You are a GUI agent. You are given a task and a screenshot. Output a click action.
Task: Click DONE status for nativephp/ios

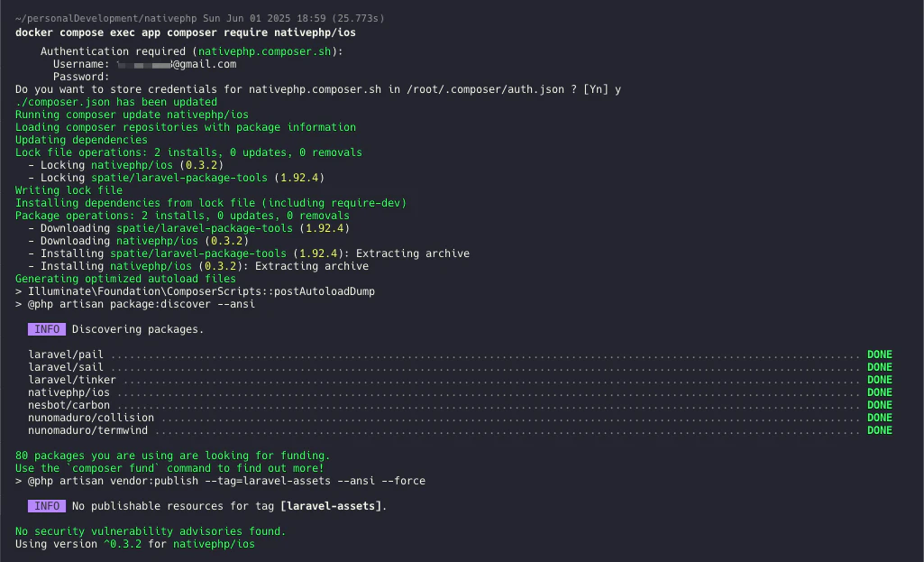pos(879,392)
